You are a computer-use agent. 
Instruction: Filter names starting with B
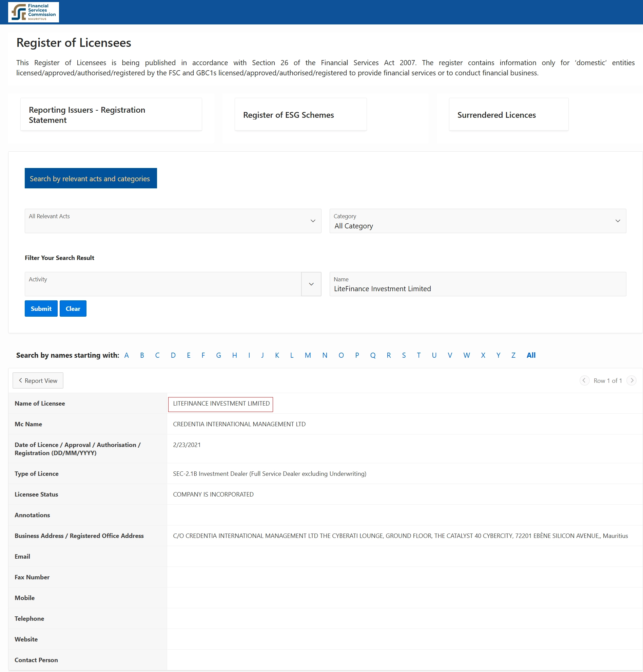pyautogui.click(x=142, y=355)
